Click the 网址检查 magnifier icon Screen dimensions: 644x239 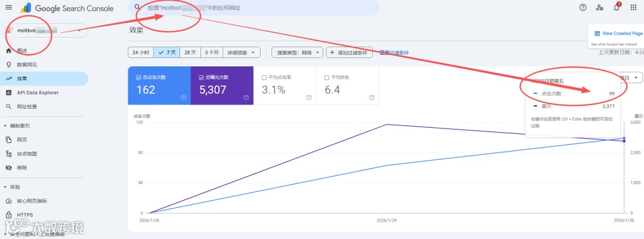click(x=8, y=106)
